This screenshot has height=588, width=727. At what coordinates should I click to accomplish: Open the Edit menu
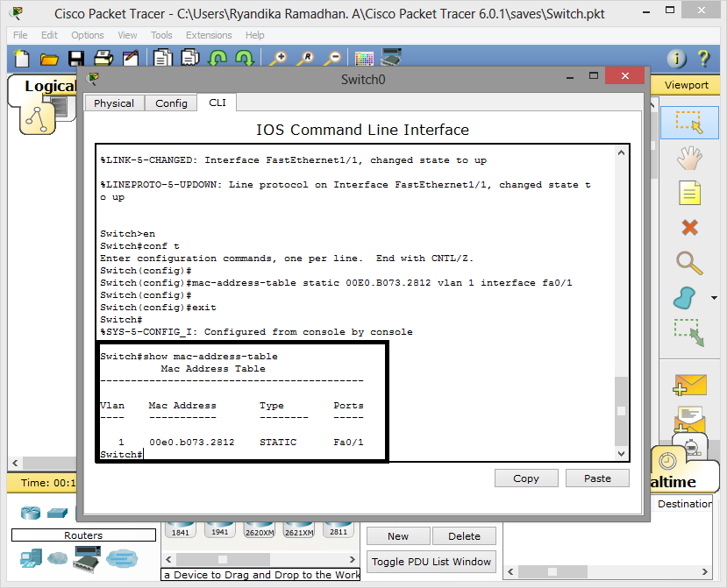point(49,35)
